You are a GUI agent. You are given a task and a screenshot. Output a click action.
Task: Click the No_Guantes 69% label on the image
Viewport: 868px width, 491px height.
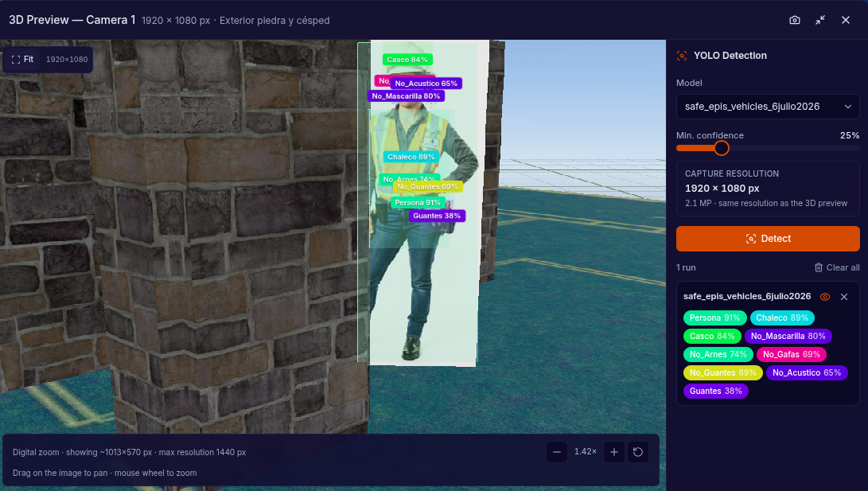427,187
